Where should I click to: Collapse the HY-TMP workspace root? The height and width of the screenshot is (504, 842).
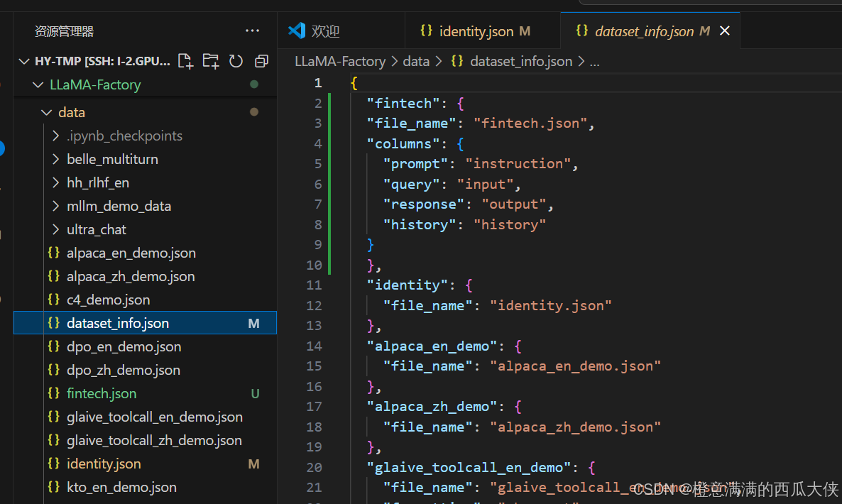point(24,61)
